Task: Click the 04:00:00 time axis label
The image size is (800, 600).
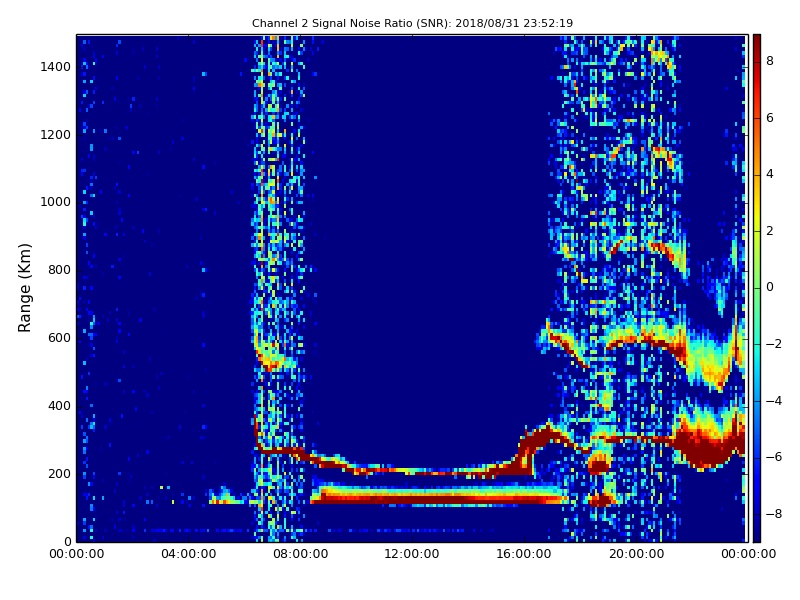Action: coord(189,554)
